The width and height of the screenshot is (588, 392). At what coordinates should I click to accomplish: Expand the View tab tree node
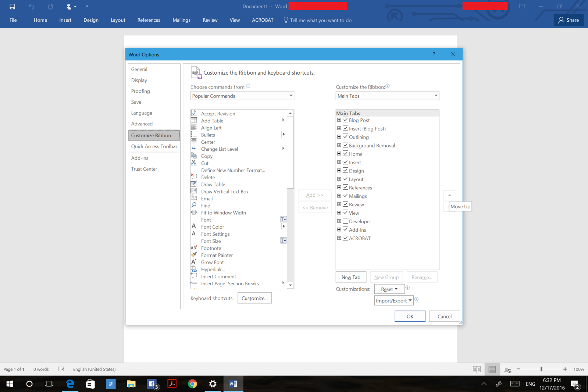point(339,213)
